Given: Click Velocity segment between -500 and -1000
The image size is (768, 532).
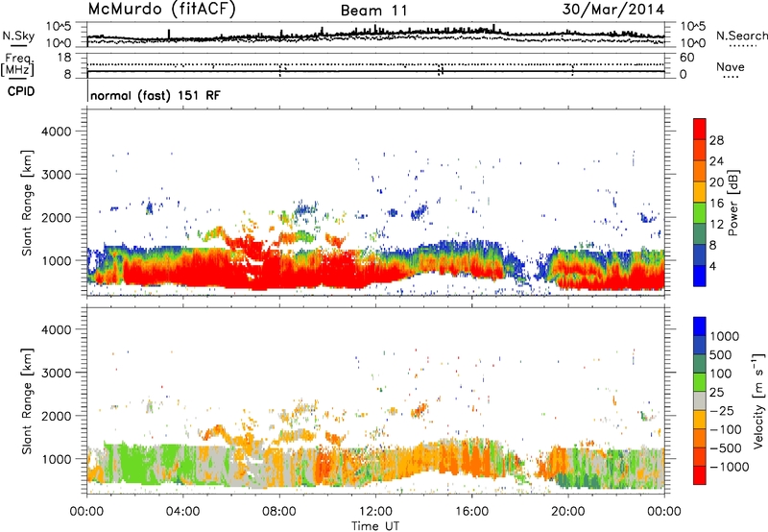Looking at the screenshot, I should pyautogui.click(x=700, y=456).
